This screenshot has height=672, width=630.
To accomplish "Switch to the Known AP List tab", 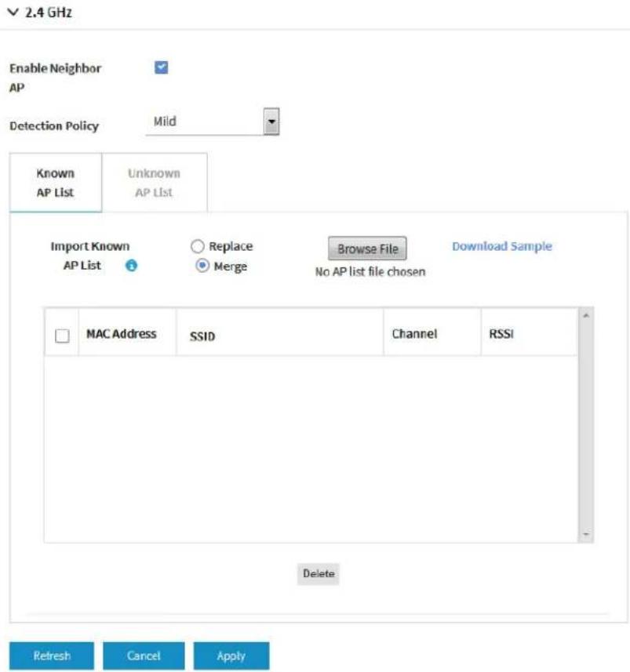I will 56,183.
